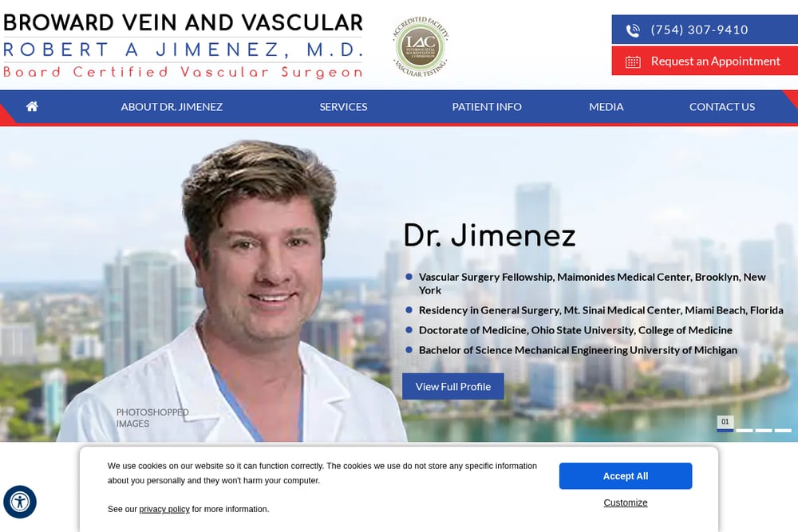Expand the Media menu
The height and width of the screenshot is (532, 798).
point(606,107)
